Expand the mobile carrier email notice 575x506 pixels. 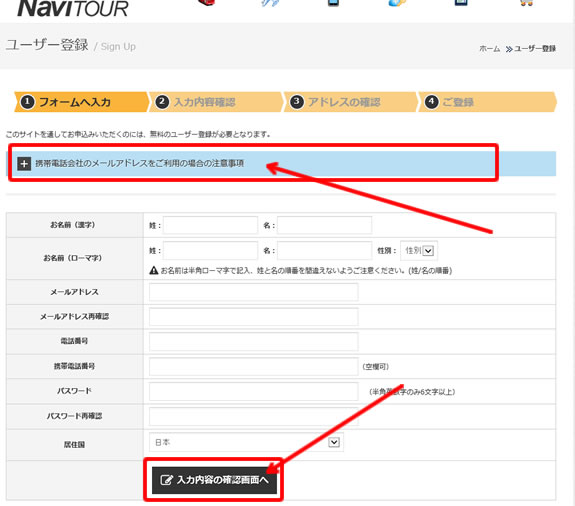coord(281,163)
